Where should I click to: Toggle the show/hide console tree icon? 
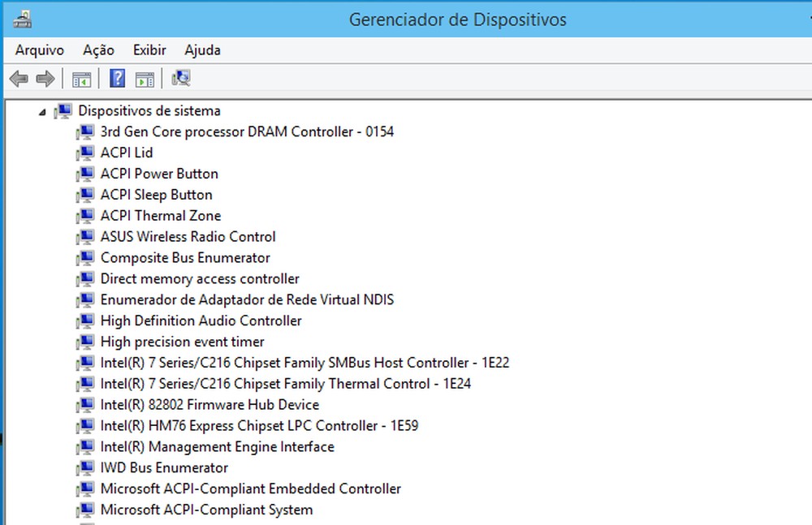81,78
